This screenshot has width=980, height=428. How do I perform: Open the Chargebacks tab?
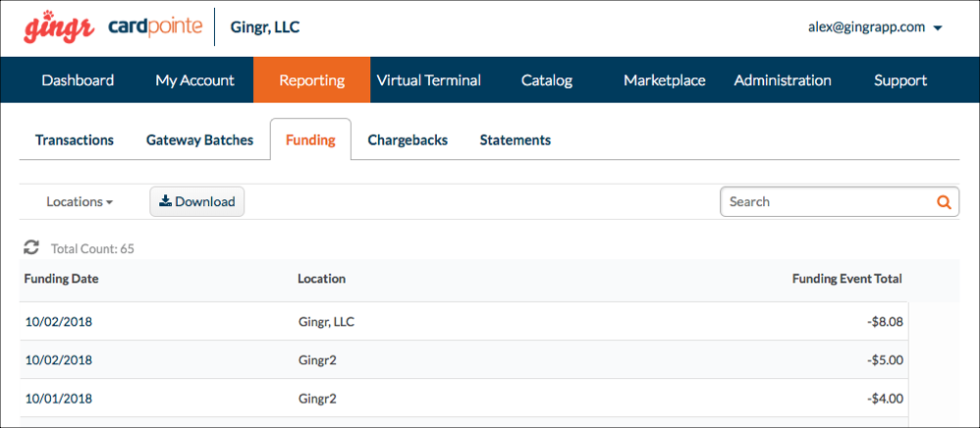click(408, 140)
